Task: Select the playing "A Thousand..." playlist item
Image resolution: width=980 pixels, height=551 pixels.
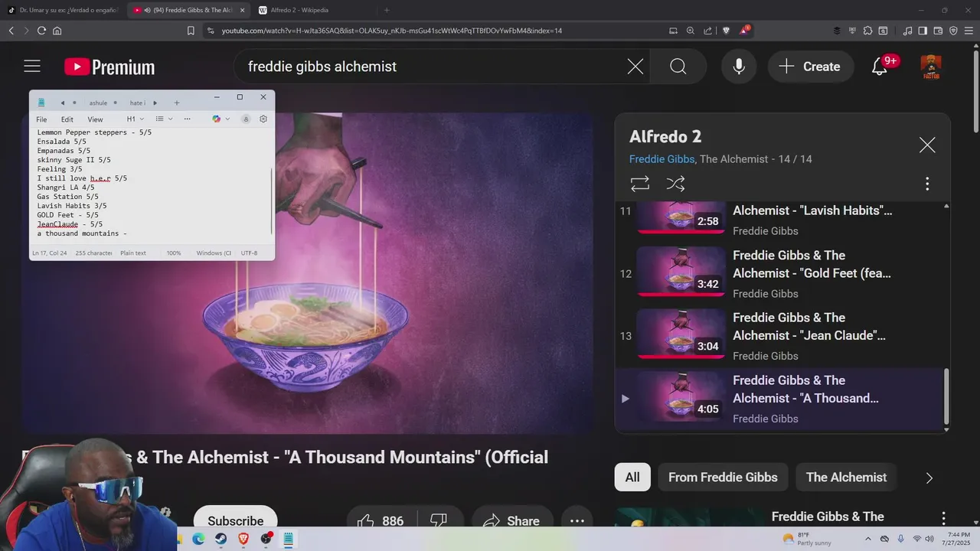Action: click(x=779, y=399)
